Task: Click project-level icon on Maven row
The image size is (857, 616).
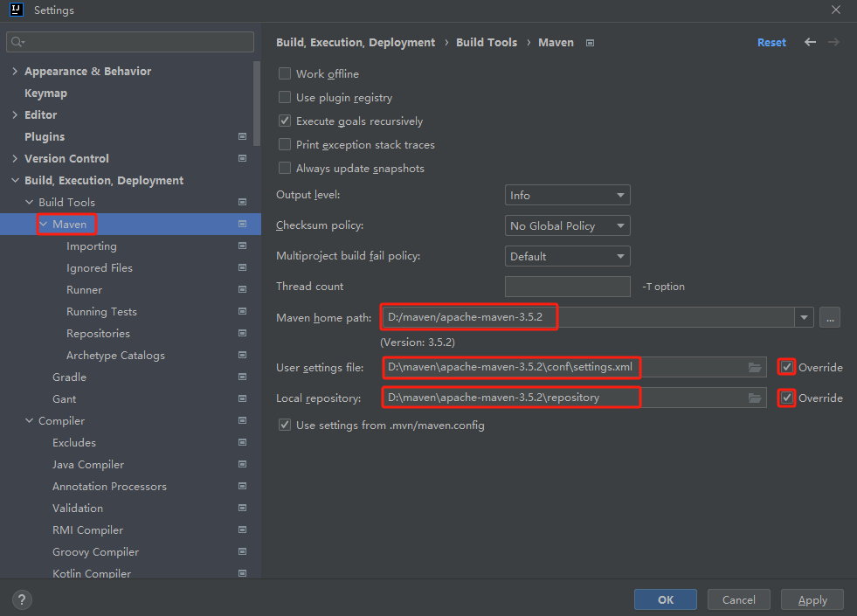Action: coord(242,224)
